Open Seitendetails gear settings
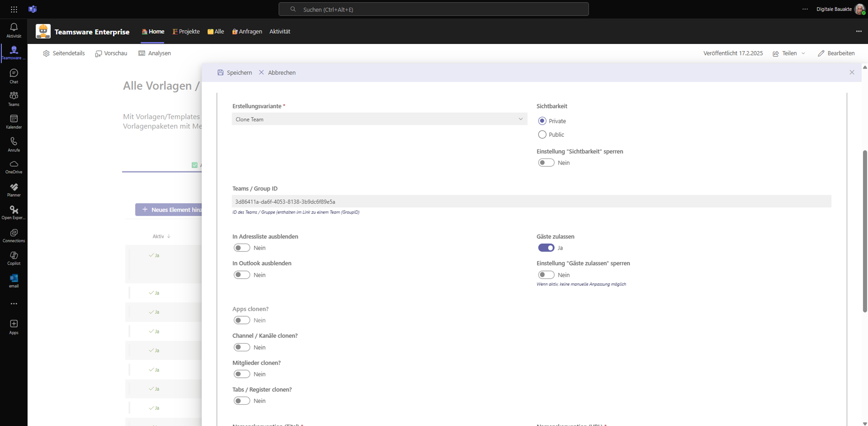 [x=64, y=53]
